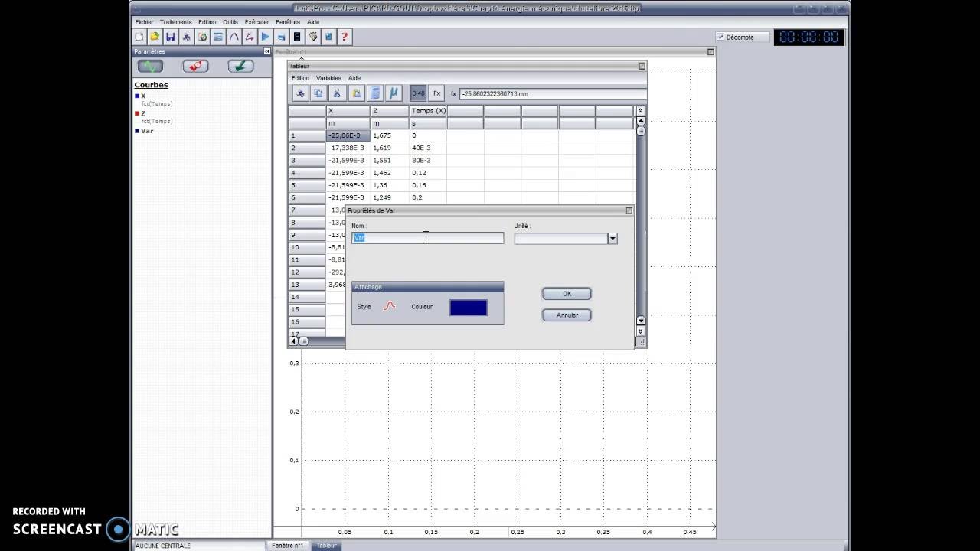Viewport: 980px width, 551px height.
Task: Confirm with the OK button
Action: 567,294
